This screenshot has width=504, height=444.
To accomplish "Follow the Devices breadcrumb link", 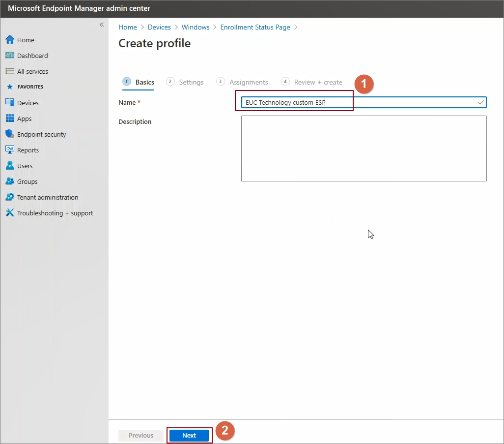I will [x=159, y=28].
